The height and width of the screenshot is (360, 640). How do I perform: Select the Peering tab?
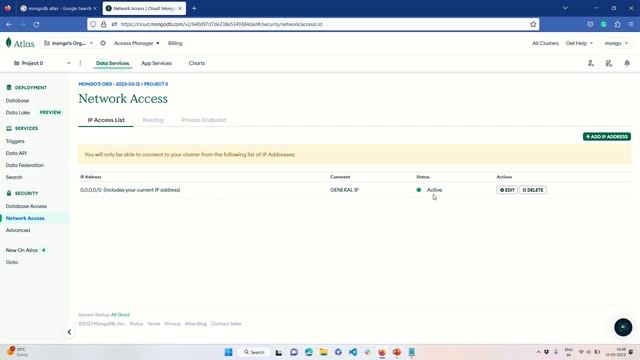click(153, 120)
